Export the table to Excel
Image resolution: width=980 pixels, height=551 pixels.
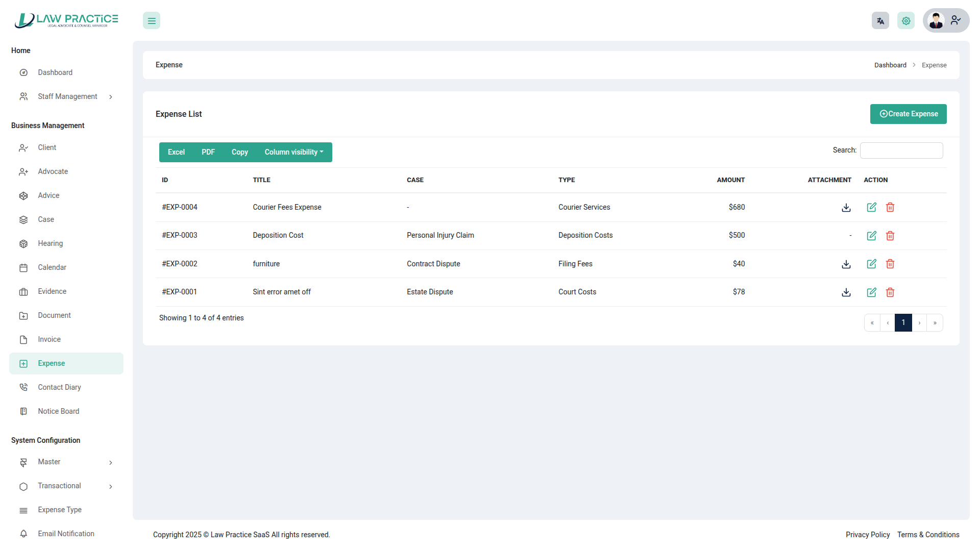[176, 152]
